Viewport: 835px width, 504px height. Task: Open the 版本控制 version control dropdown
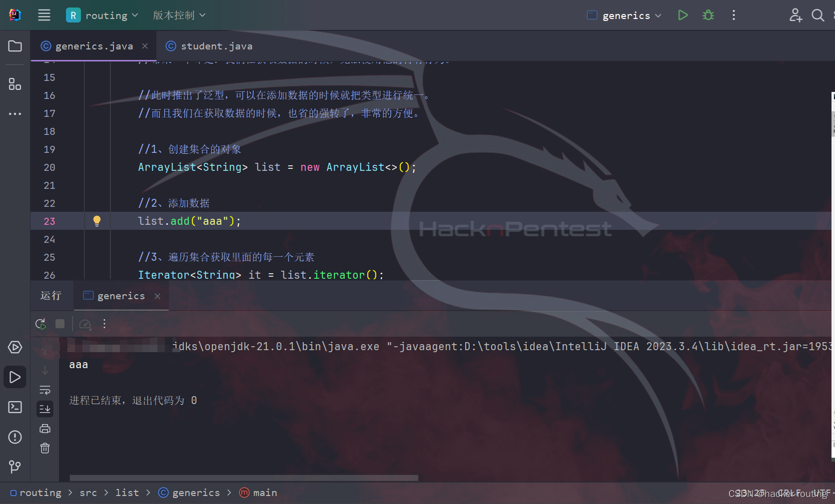pos(179,15)
